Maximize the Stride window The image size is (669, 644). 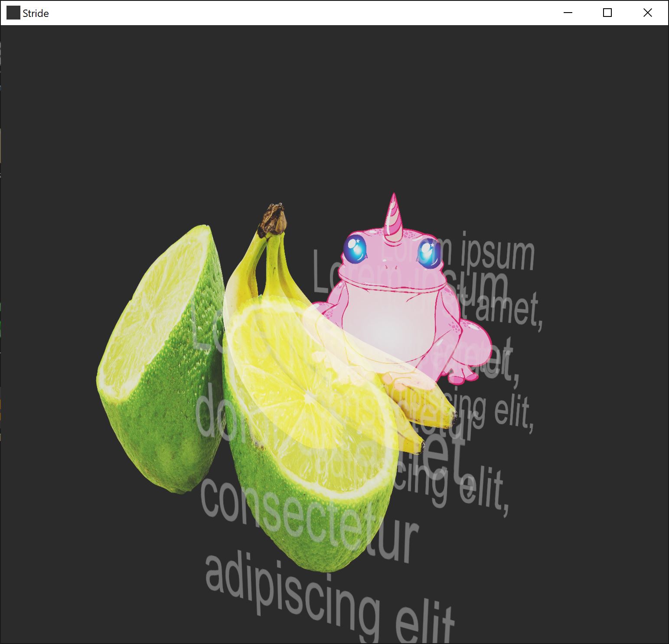pyautogui.click(x=607, y=13)
